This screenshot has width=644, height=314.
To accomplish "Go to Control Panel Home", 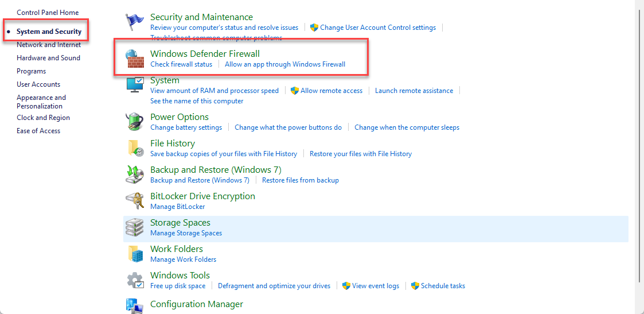I will click(x=48, y=13).
